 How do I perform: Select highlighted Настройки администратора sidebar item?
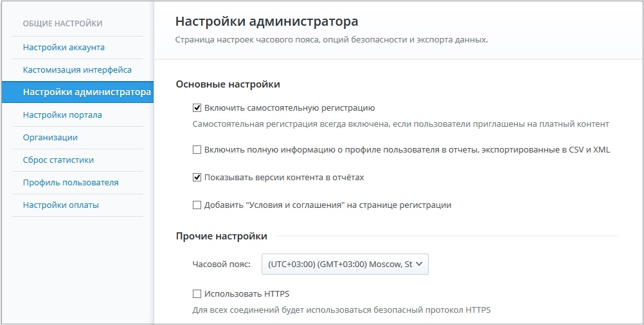click(x=78, y=92)
